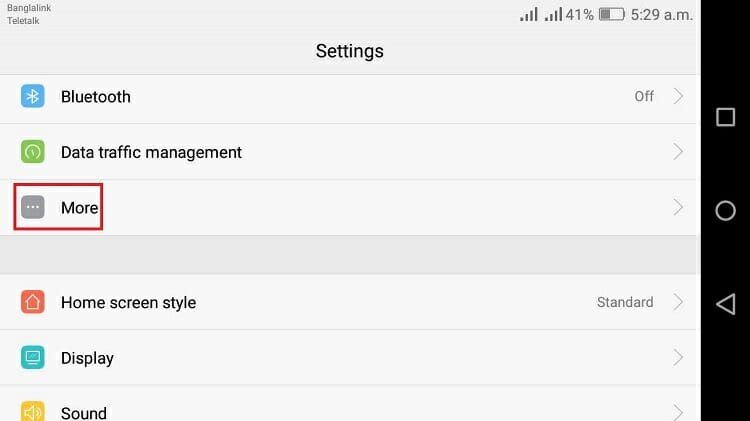The height and width of the screenshot is (421, 750).
Task: Select the Standard home screen style value
Action: [x=625, y=302]
